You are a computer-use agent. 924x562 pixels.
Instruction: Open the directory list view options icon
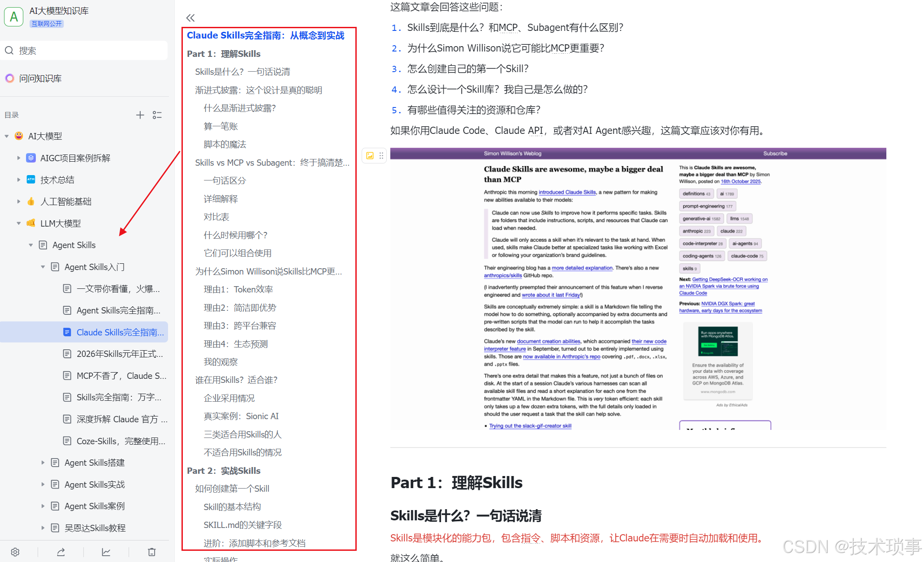(157, 115)
